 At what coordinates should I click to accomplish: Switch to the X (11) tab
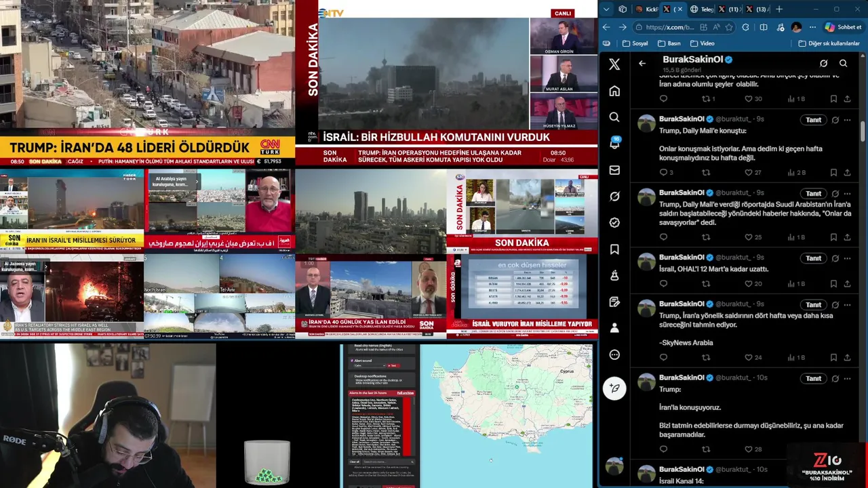728,9
